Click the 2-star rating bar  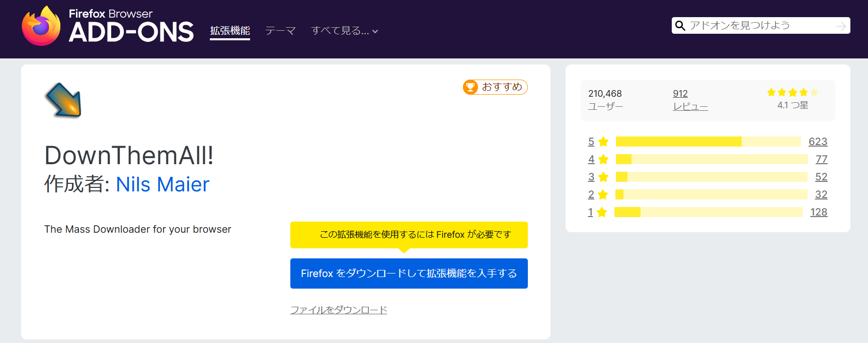[x=711, y=194]
